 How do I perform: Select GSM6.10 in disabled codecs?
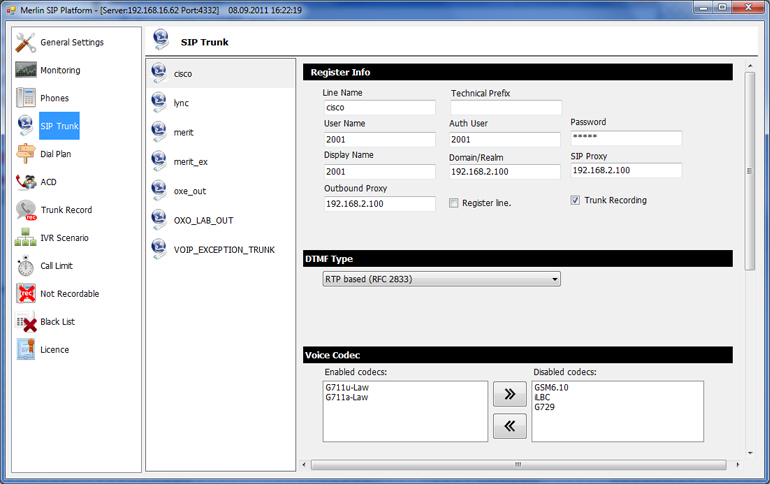click(x=551, y=387)
